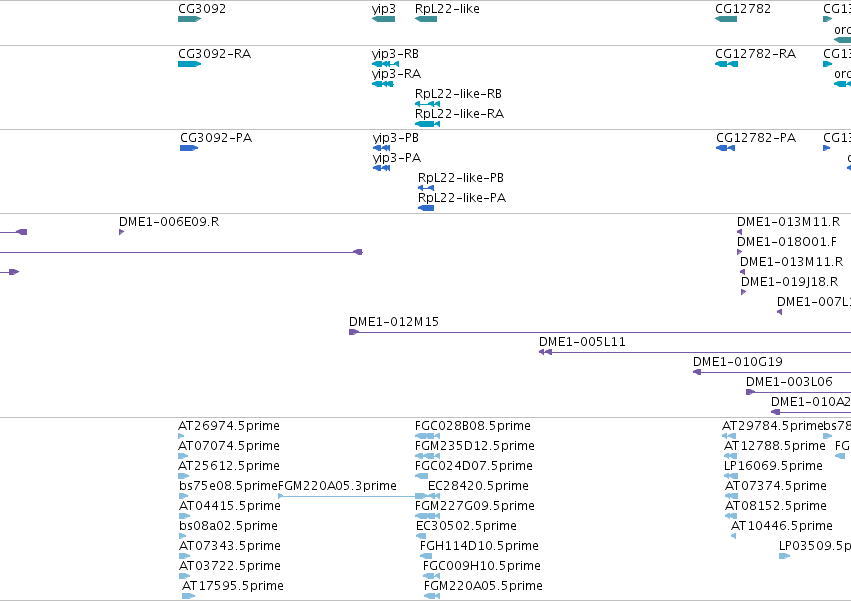Click the AT26974.5prime EST label
This screenshot has height=601, width=851.
tap(229, 426)
